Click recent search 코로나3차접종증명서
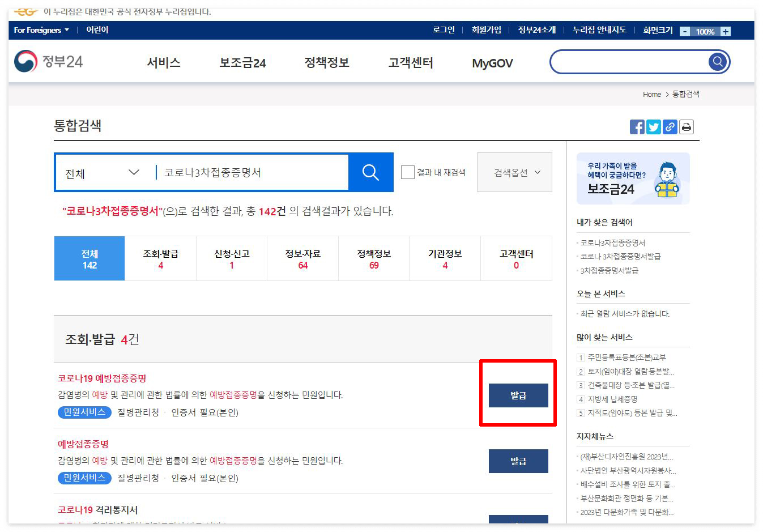 click(x=613, y=243)
